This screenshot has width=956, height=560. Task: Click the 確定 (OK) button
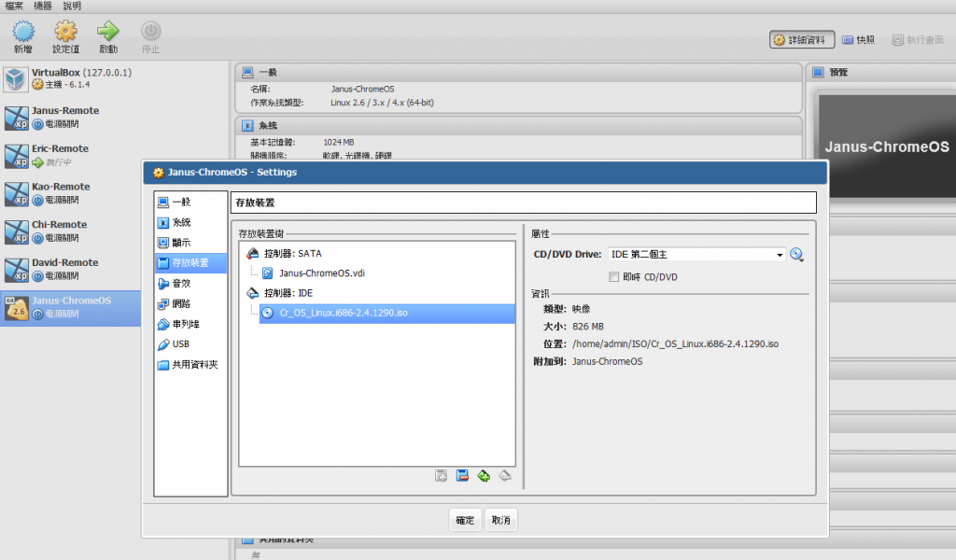coord(465,520)
